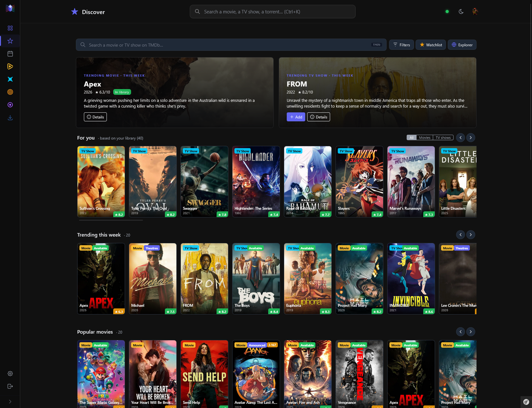Open Avatar Aang: The Last Airbender poster

pos(256,374)
